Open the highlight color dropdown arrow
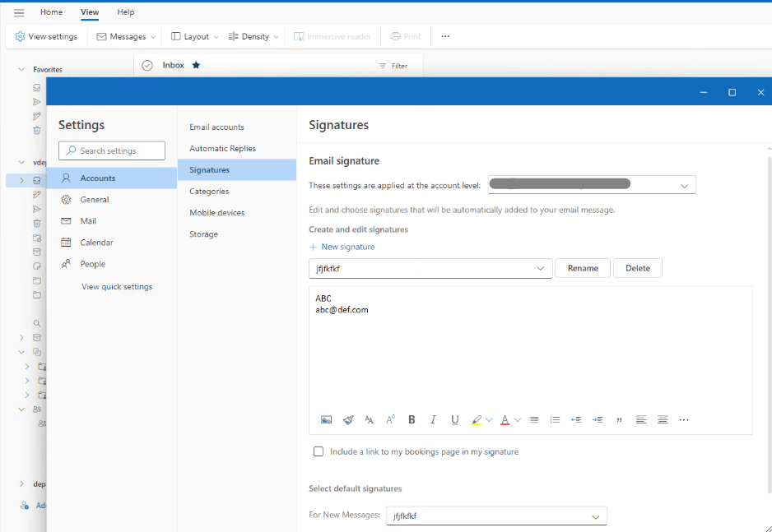 click(x=489, y=420)
